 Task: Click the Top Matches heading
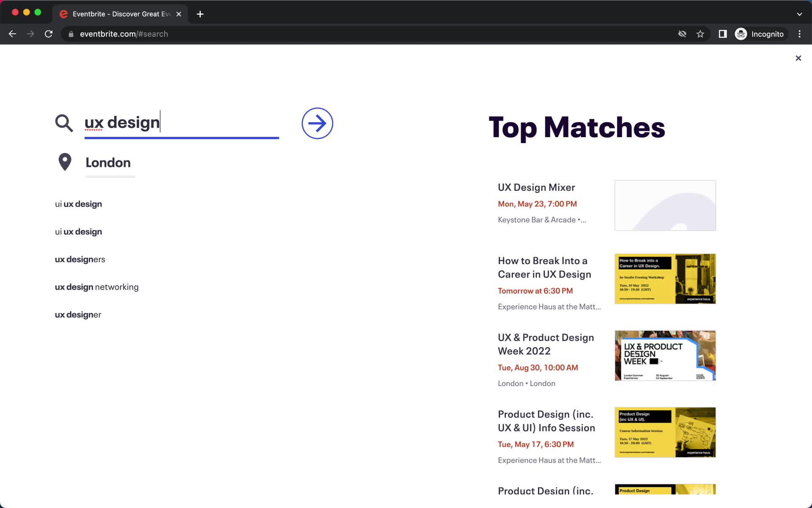(x=576, y=127)
